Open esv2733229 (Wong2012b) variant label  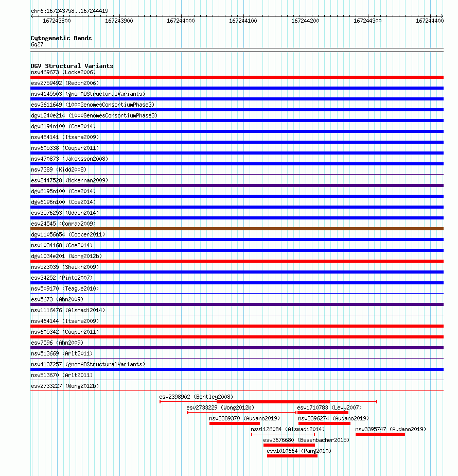tap(220, 407)
